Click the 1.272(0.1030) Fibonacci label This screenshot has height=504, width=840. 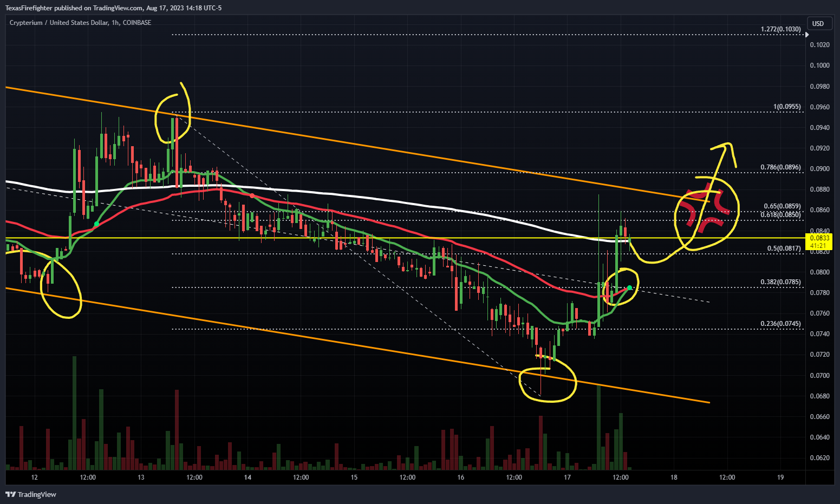(x=780, y=29)
